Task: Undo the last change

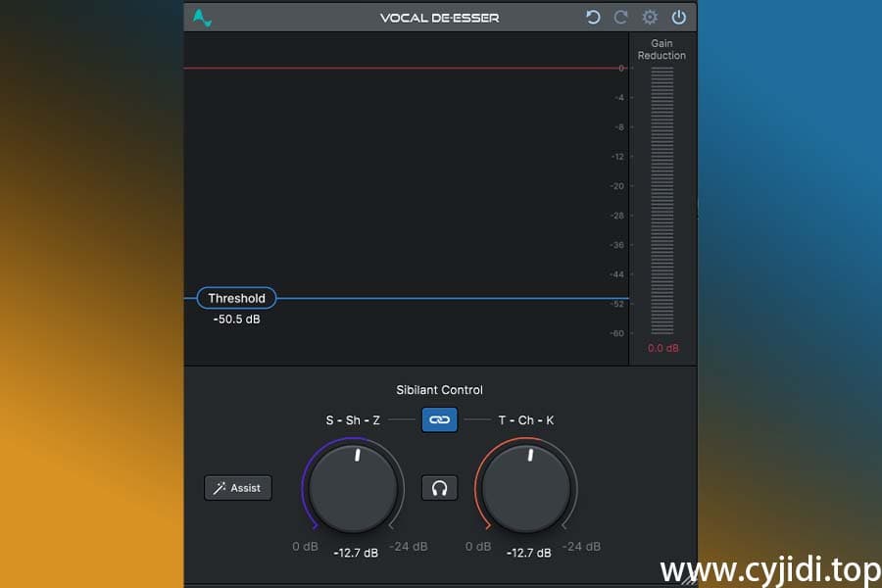Action: (593, 18)
